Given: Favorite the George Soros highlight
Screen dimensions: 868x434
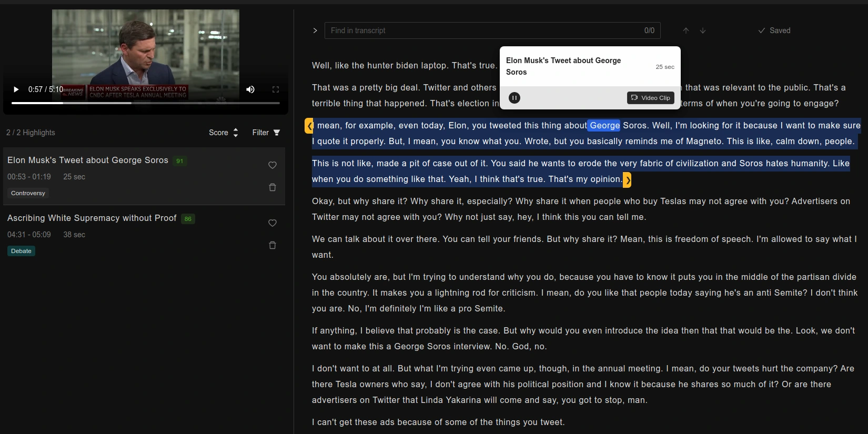Looking at the screenshot, I should [x=272, y=165].
